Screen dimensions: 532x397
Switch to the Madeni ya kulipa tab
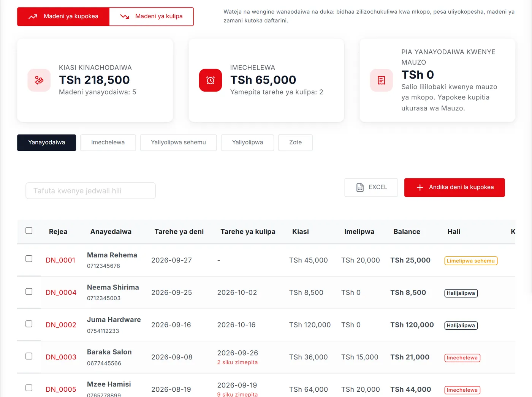coord(151,16)
